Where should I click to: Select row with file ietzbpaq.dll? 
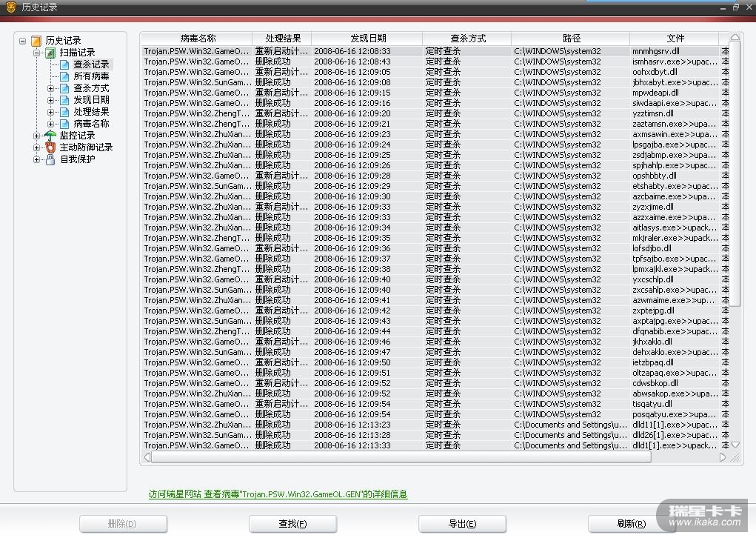point(435,362)
